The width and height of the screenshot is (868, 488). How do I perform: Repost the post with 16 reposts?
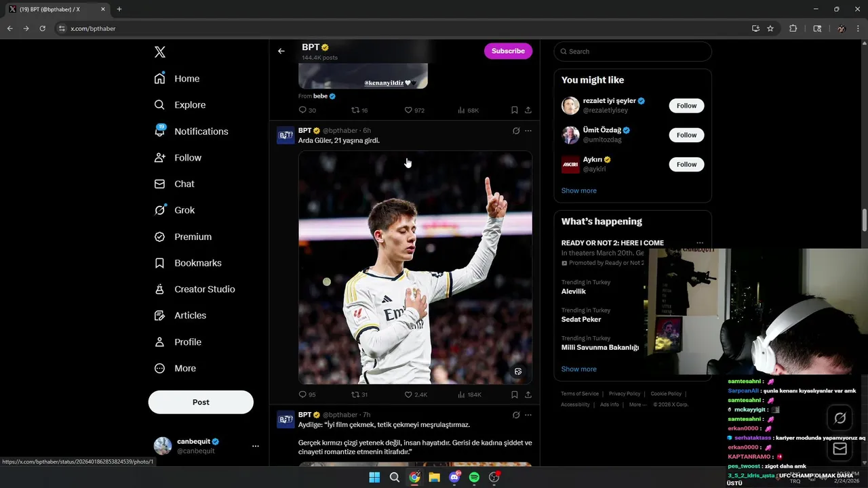pyautogui.click(x=359, y=110)
